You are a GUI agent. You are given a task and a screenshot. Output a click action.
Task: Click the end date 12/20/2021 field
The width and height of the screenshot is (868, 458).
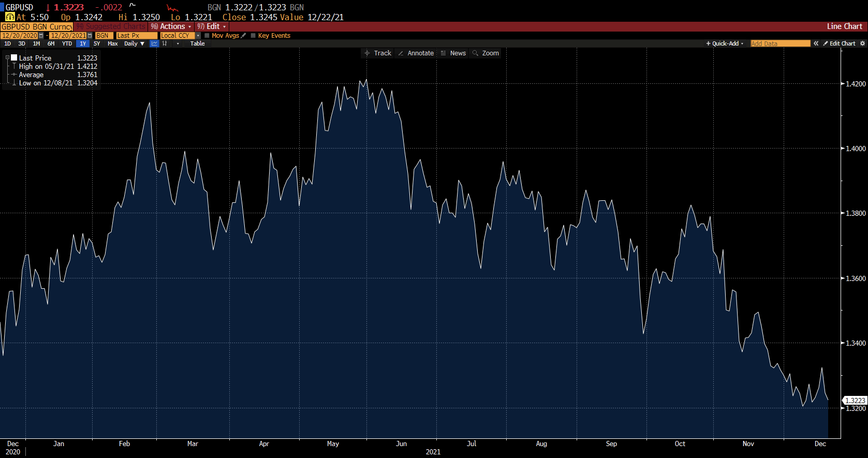click(x=68, y=36)
